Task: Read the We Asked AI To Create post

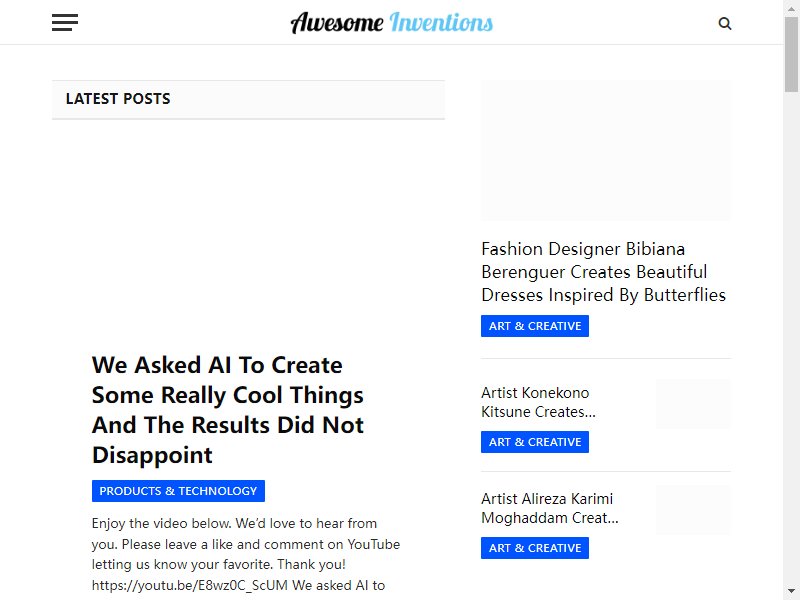Action: click(228, 410)
